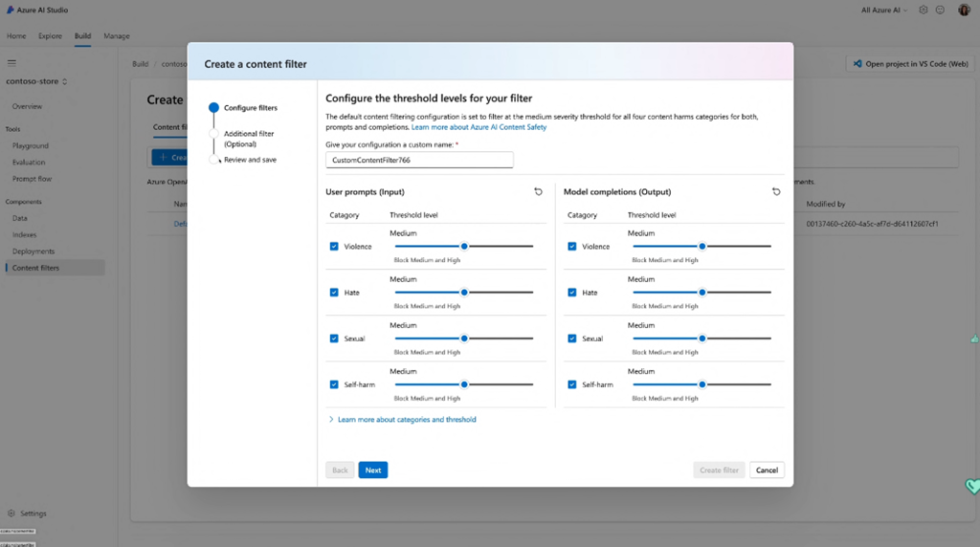Open Learn more about Azure AI Content Safety
This screenshot has height=547, width=980.
(479, 127)
